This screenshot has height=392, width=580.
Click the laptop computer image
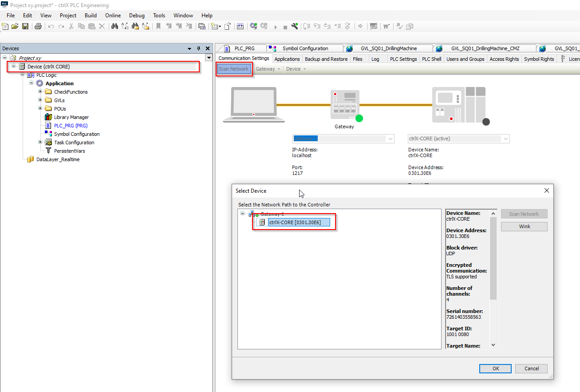tap(254, 104)
